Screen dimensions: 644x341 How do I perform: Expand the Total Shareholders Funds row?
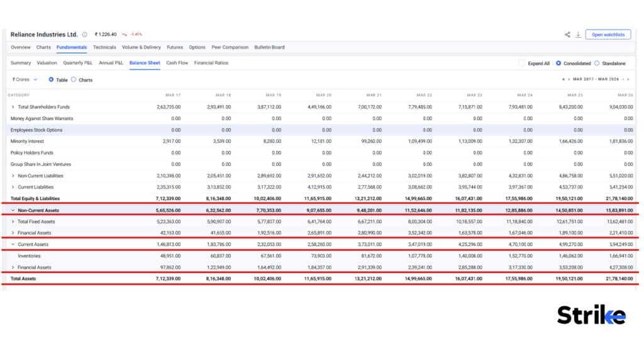13,107
